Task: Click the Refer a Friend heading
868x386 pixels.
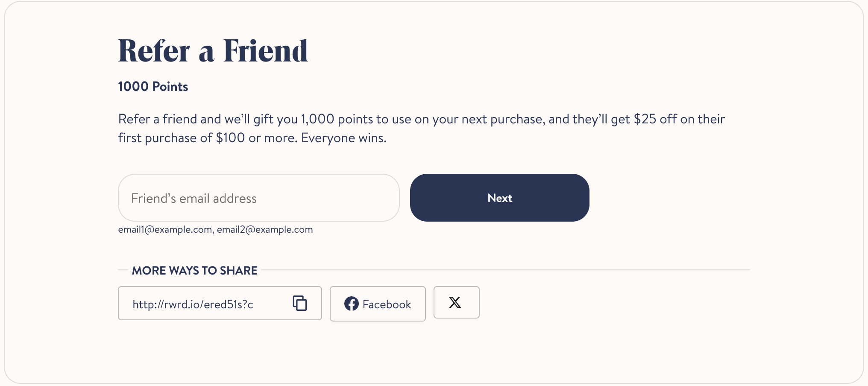Action: (x=213, y=51)
